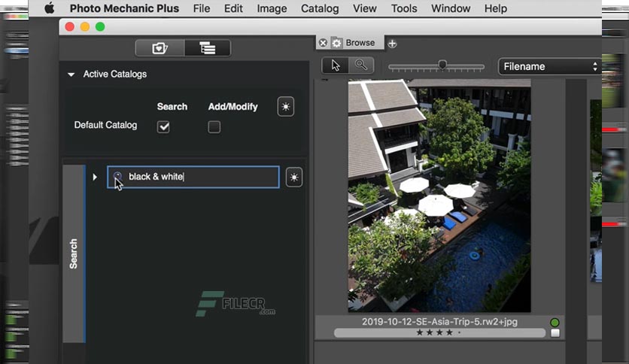Open the Help menu
The width and height of the screenshot is (629, 364).
pyautogui.click(x=495, y=8)
